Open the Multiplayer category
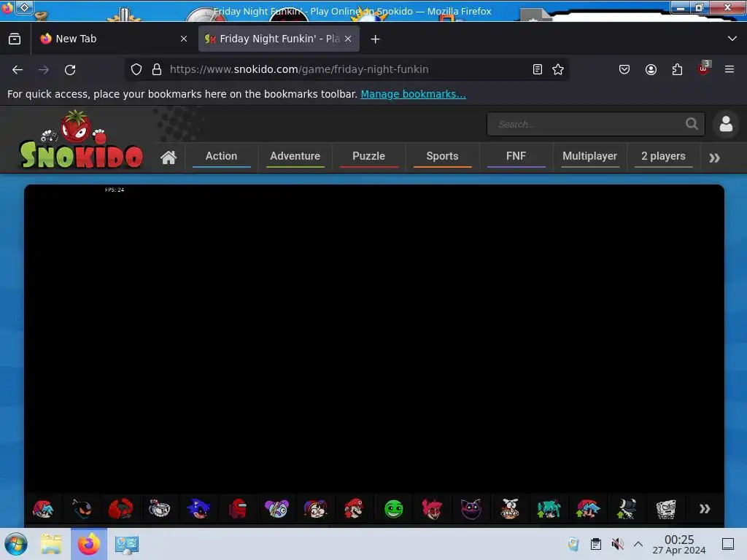Screen dimensions: 747x560 tap(589, 156)
